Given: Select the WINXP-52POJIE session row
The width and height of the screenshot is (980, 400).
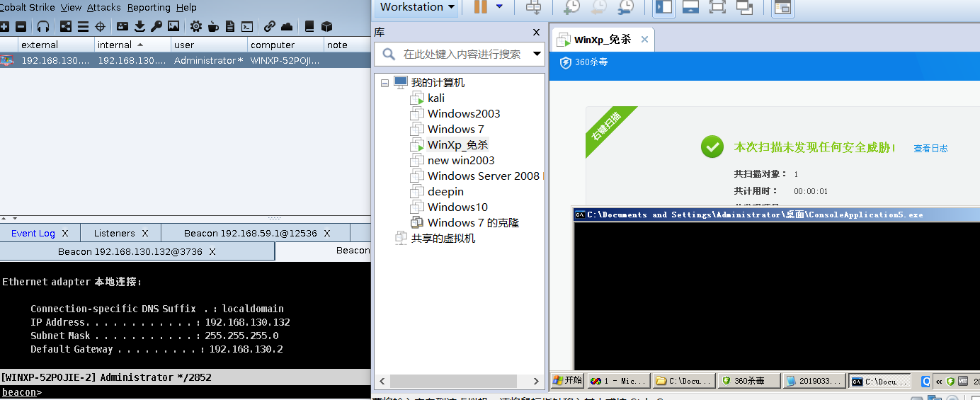Looking at the screenshot, I should [x=185, y=61].
